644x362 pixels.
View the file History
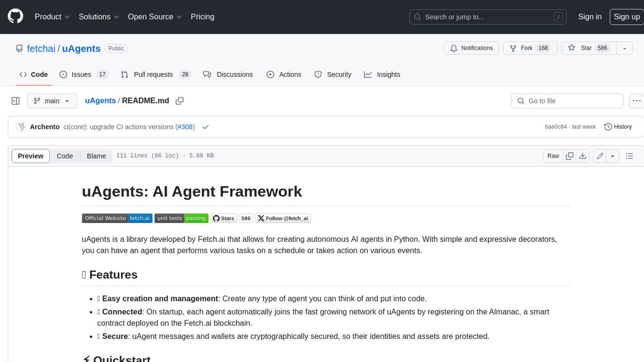click(x=618, y=127)
